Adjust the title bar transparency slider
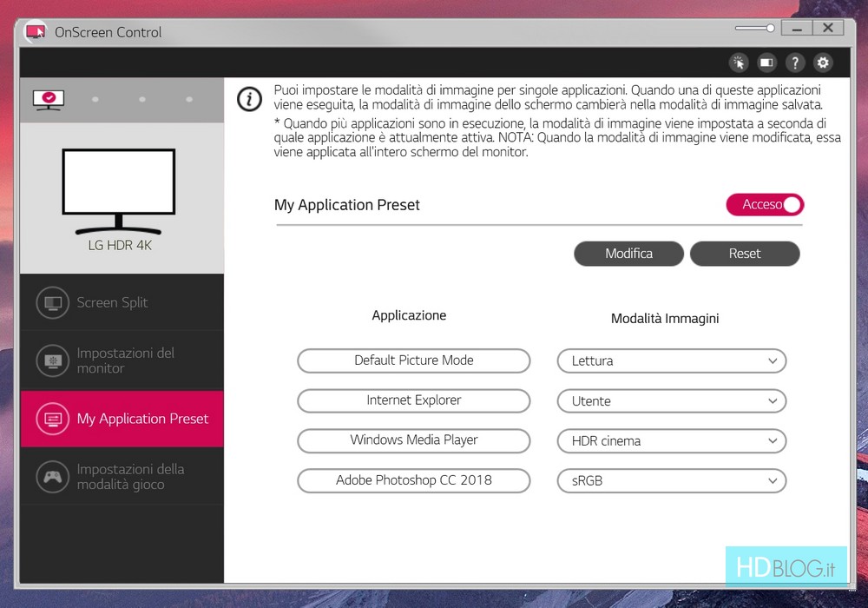 [754, 28]
